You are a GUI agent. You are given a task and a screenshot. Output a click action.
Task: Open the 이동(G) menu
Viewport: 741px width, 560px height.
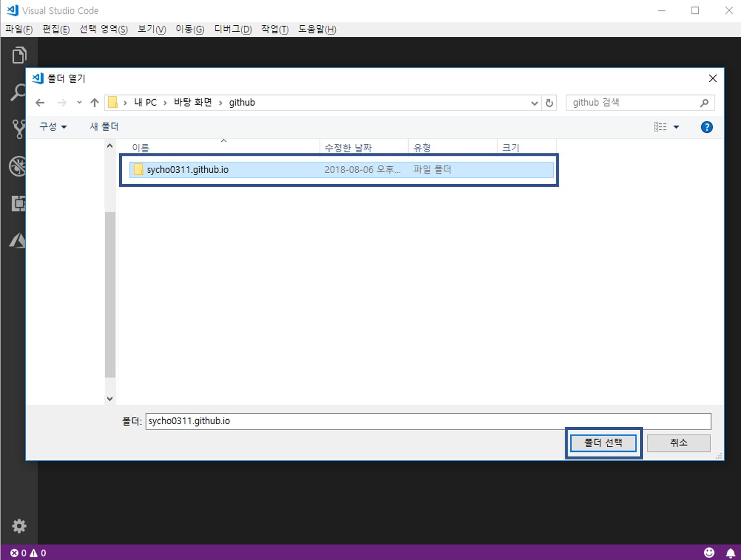pos(190,29)
